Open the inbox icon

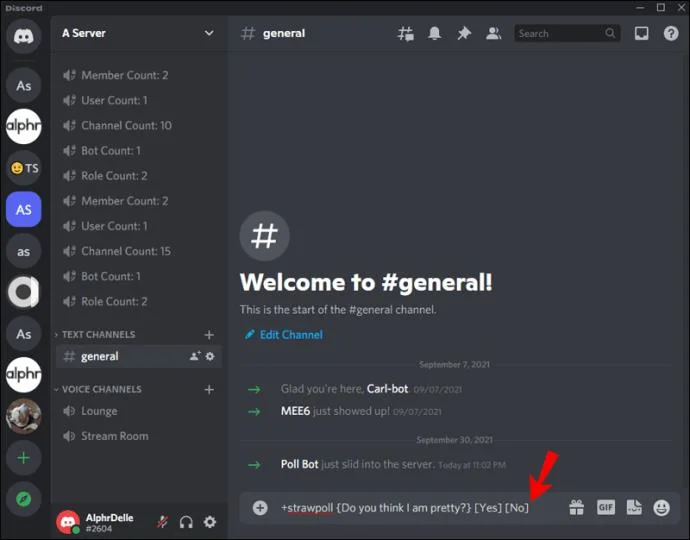(641, 33)
